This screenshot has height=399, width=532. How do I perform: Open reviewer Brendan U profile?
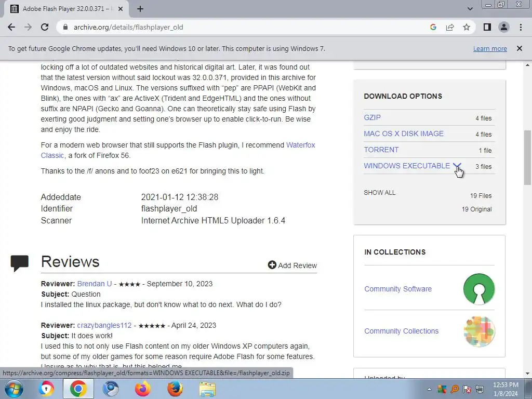95,284
